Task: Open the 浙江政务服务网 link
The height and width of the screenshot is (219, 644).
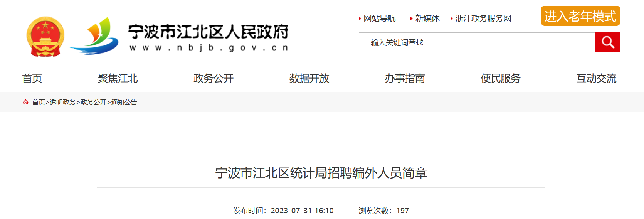Action: click(x=483, y=19)
